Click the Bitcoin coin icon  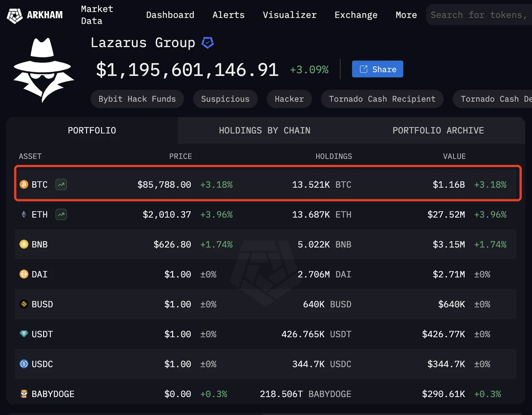click(24, 184)
